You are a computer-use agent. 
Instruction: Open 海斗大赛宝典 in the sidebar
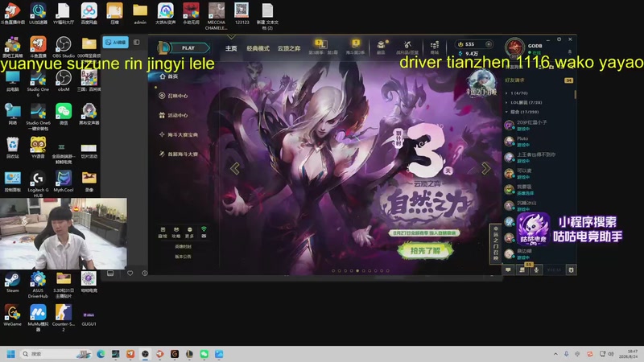(178, 134)
